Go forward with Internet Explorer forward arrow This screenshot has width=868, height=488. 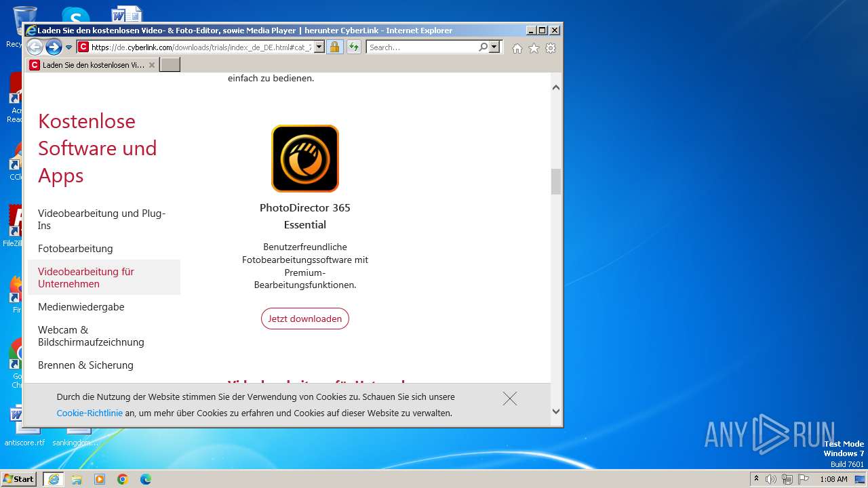[x=54, y=47]
